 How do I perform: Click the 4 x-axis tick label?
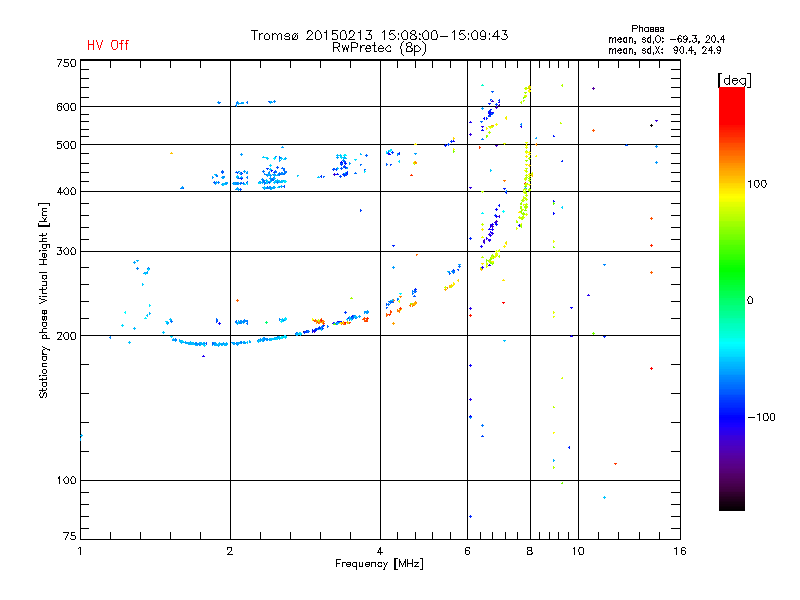pyautogui.click(x=380, y=551)
